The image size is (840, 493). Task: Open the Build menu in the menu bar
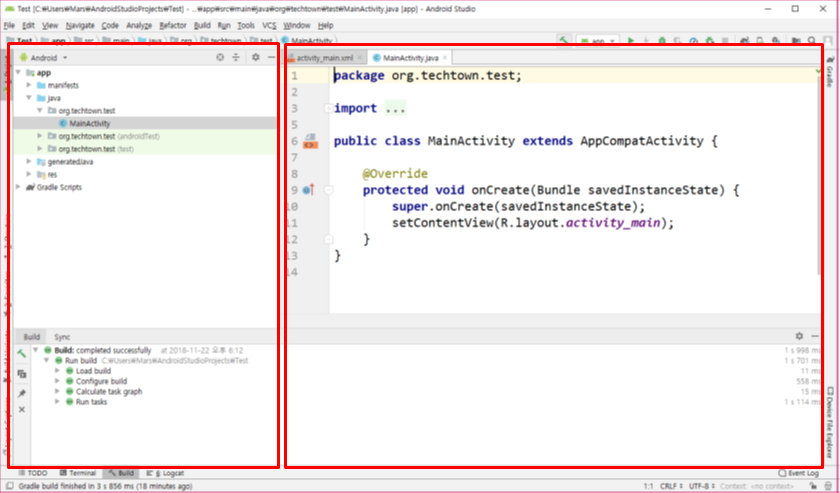click(202, 25)
